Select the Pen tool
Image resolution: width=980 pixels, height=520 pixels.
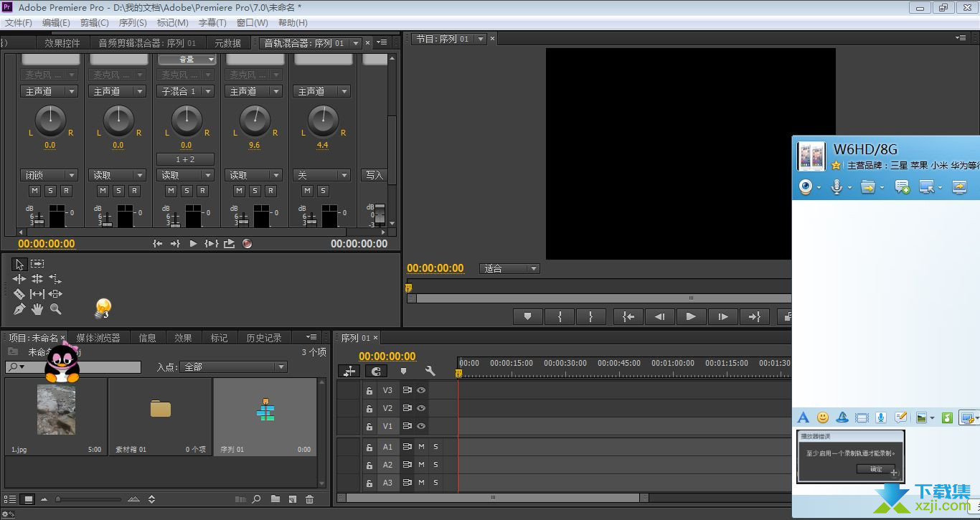(x=19, y=309)
